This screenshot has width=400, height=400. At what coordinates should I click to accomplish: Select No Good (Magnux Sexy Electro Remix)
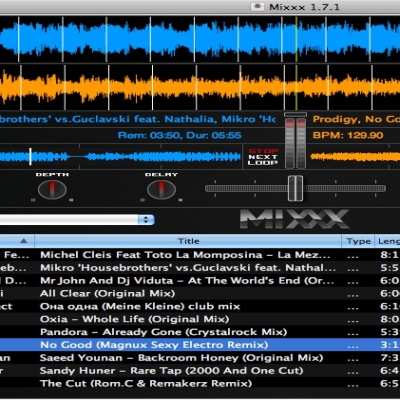(200, 345)
